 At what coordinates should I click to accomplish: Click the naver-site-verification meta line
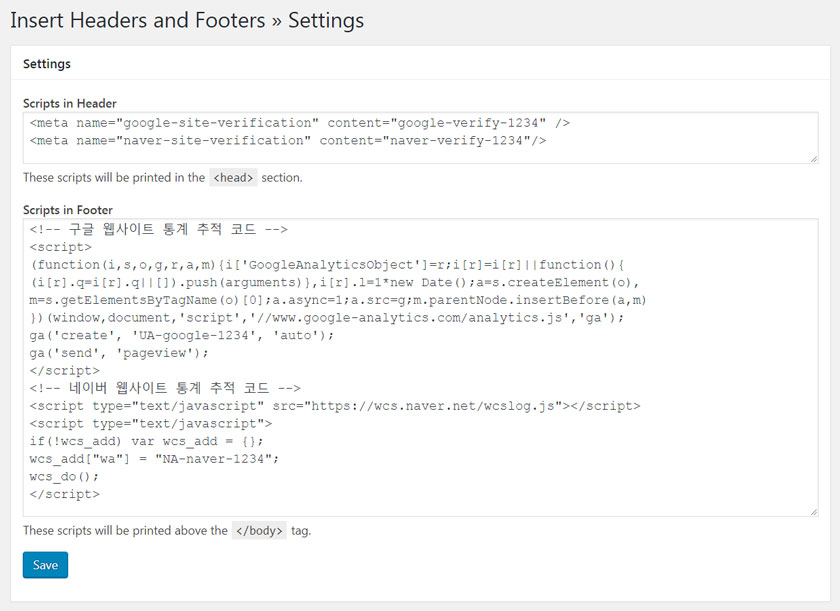point(288,141)
